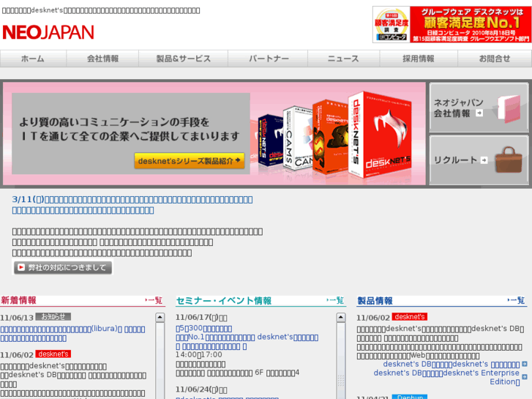Open 一覧 link for セミナー・イベント情報
The image size is (532, 399).
click(x=335, y=300)
